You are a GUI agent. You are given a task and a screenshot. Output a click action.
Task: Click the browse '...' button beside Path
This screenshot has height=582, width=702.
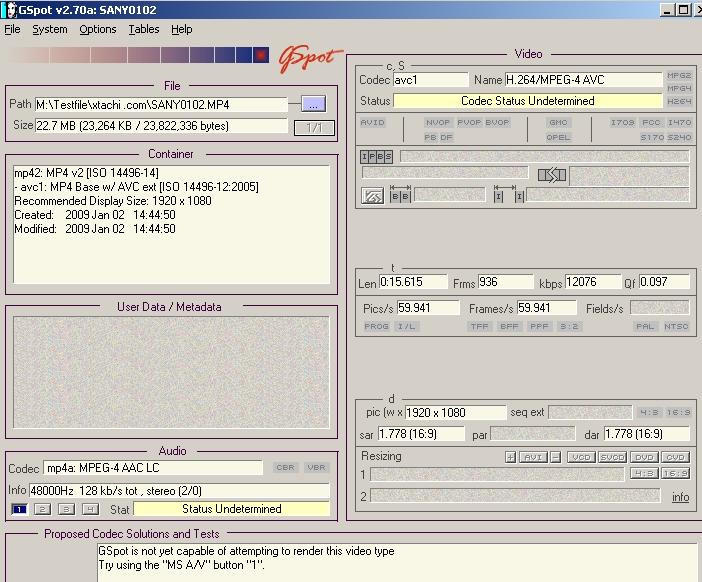313,104
